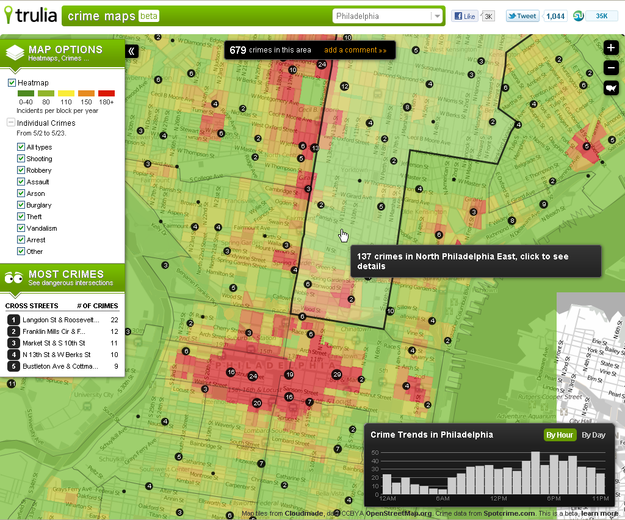Image resolution: width=625 pixels, height=520 pixels.
Task: Click the Trulia logo
Action: click(30, 15)
